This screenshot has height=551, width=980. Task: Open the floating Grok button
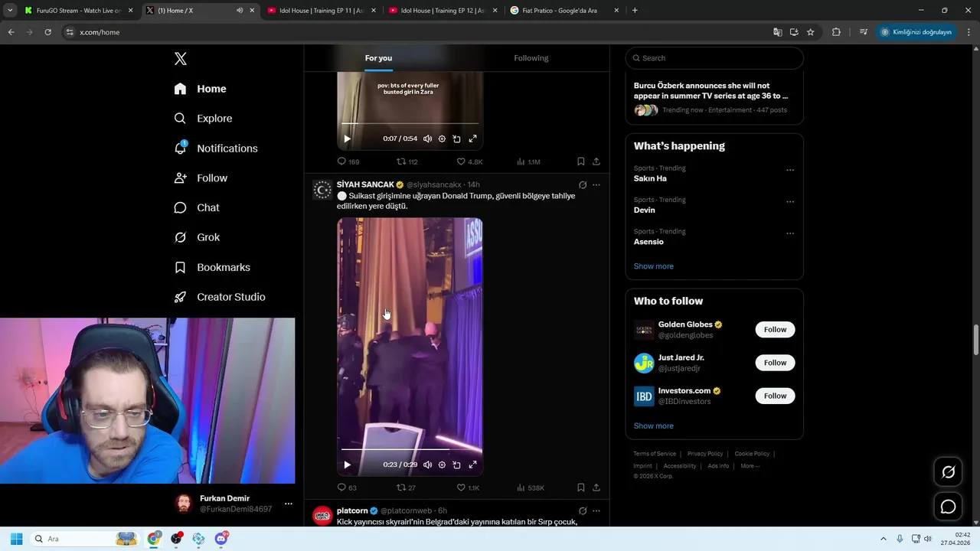point(948,472)
